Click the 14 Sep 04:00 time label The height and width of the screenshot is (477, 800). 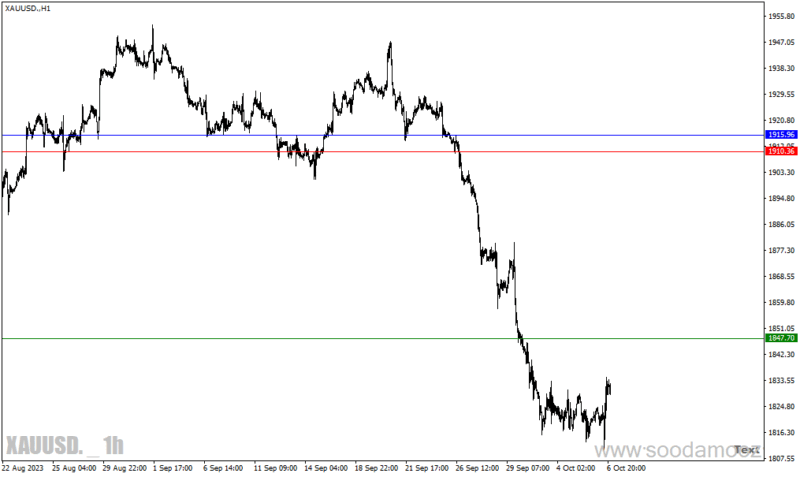(x=326, y=468)
